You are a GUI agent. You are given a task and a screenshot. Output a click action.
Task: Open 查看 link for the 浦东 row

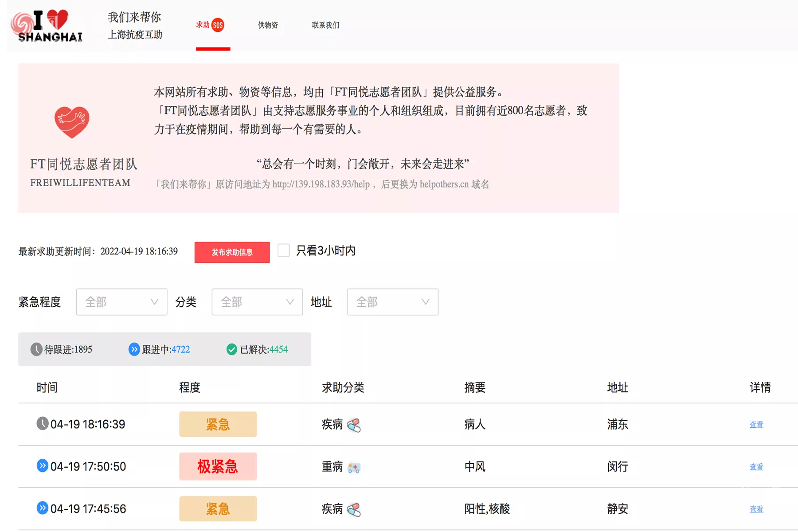[756, 425]
